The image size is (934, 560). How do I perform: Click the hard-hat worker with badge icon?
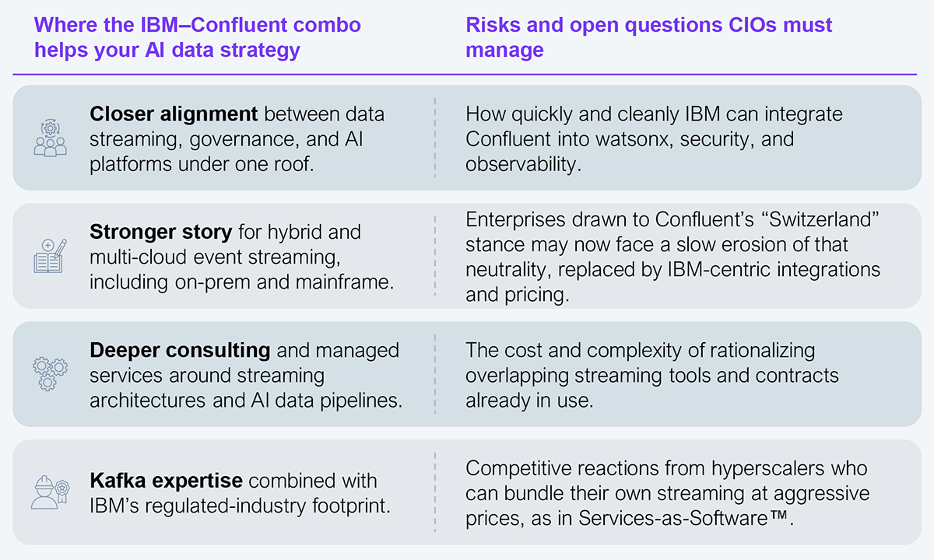(x=51, y=492)
